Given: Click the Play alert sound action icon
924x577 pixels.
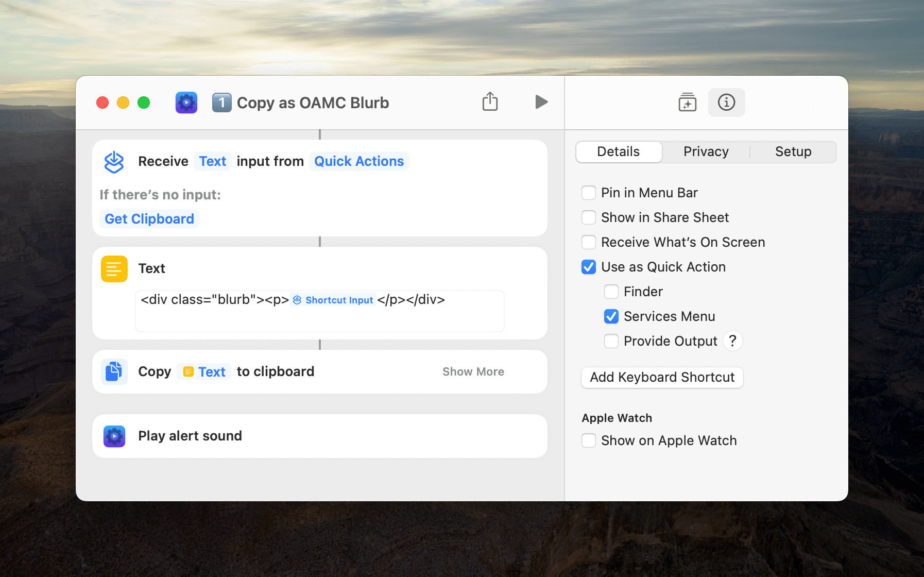Looking at the screenshot, I should tap(114, 436).
